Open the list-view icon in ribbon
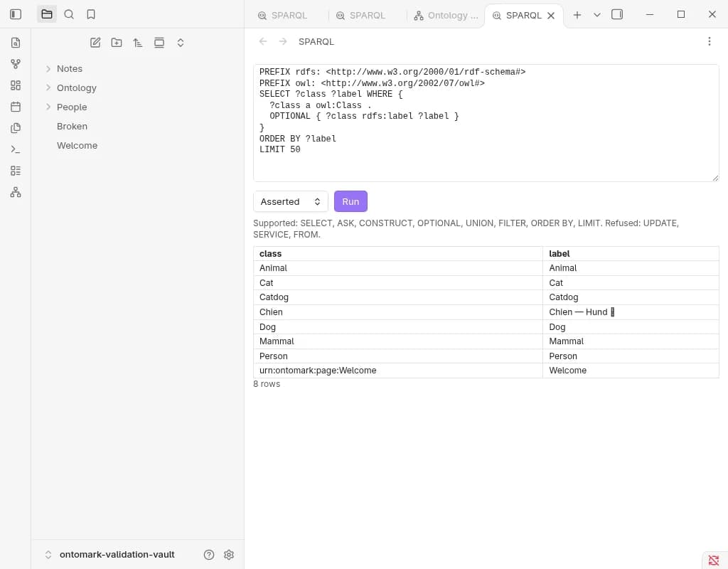 pyautogui.click(x=16, y=171)
